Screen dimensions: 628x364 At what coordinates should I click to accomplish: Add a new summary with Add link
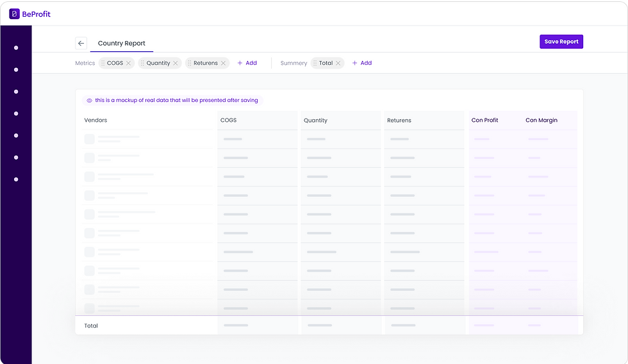362,63
